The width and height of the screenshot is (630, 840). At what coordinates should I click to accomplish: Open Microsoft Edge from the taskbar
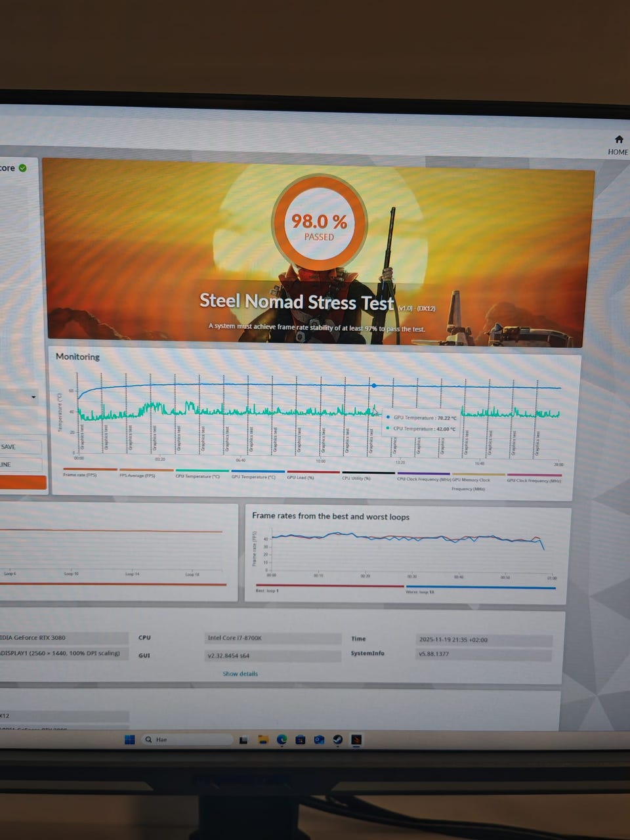[282, 740]
